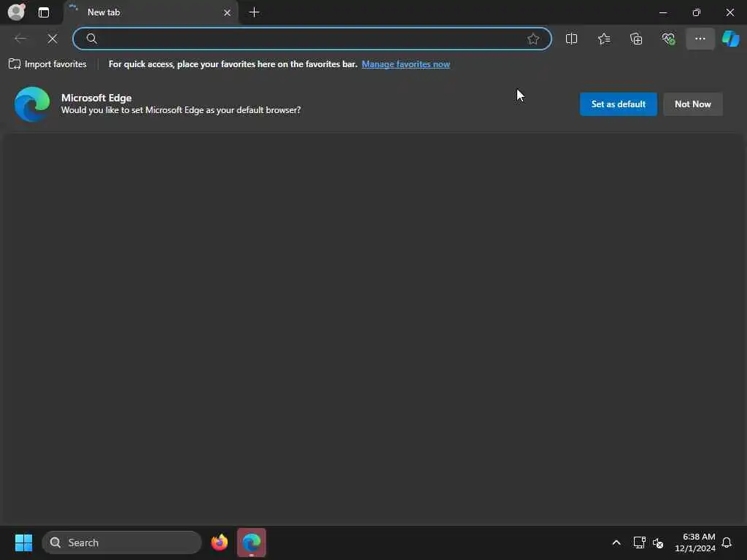Viewport: 747px width, 560px height.
Task: Launch Copilot sidebar
Action: 730,39
